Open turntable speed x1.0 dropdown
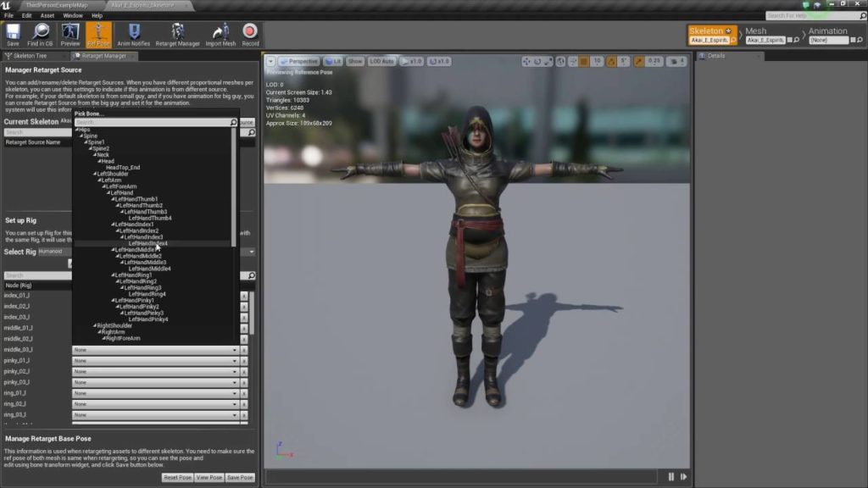 [439, 61]
